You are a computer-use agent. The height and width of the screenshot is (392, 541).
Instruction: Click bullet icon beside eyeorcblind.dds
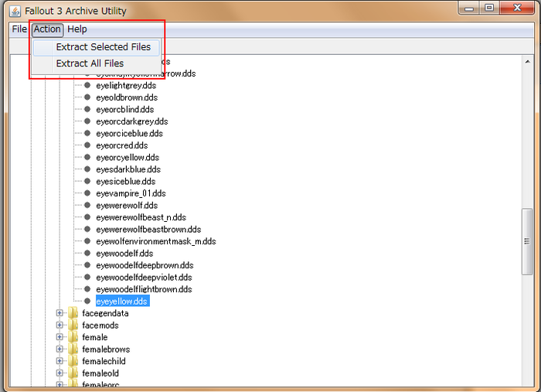pos(87,109)
